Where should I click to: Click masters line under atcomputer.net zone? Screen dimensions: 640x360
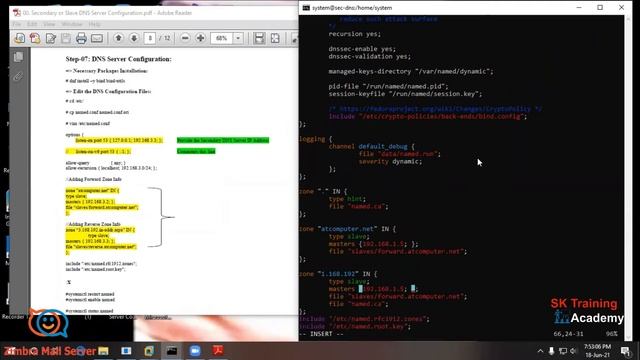coord(373,244)
